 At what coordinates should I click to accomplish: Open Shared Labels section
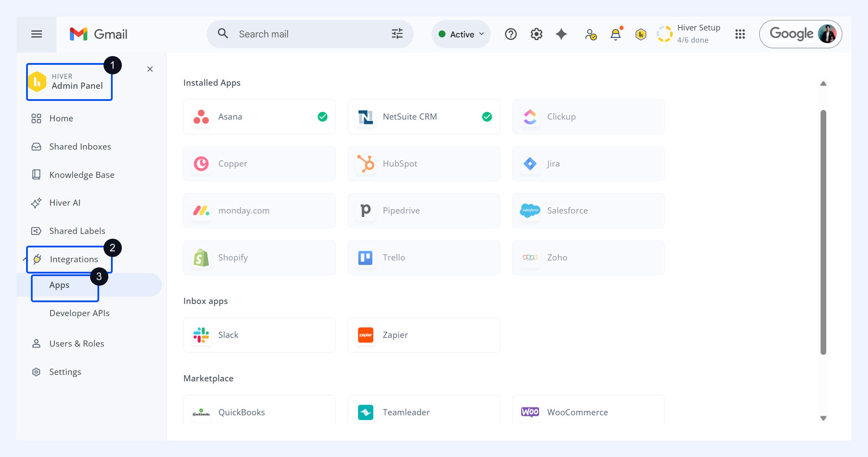(x=77, y=231)
